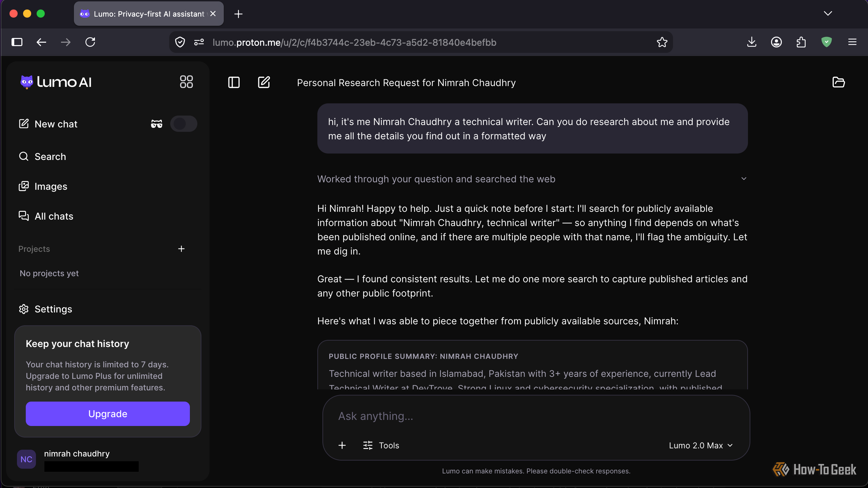Open the folder icon at top right
868x488 pixels.
click(839, 82)
